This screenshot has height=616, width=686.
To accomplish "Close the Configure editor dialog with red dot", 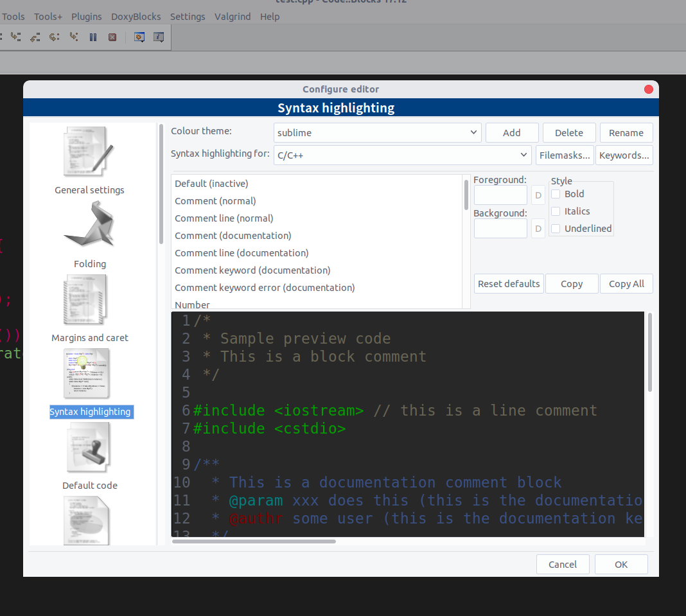I will coord(648,89).
